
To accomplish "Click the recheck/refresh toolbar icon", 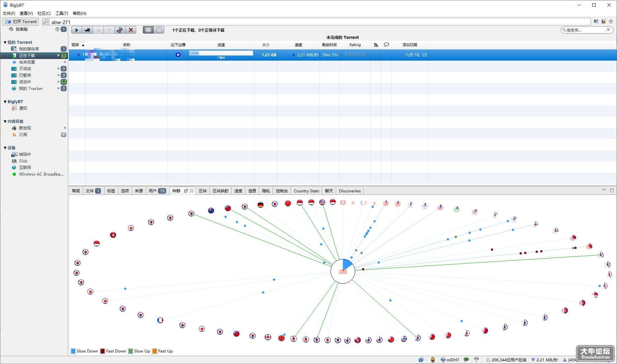I will point(120,30).
